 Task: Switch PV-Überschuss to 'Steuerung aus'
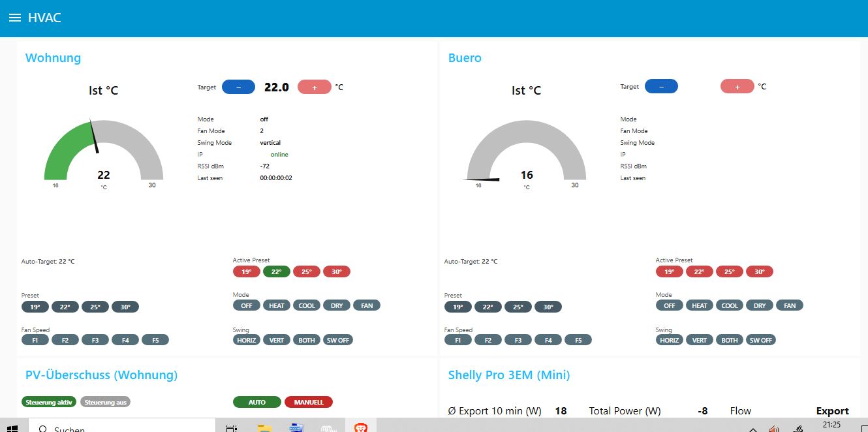coord(105,402)
